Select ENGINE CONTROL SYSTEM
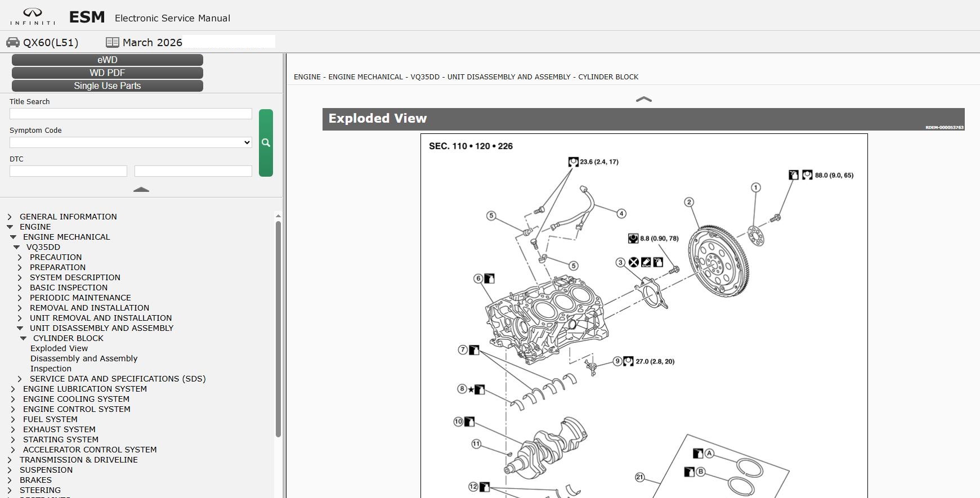 pos(77,409)
